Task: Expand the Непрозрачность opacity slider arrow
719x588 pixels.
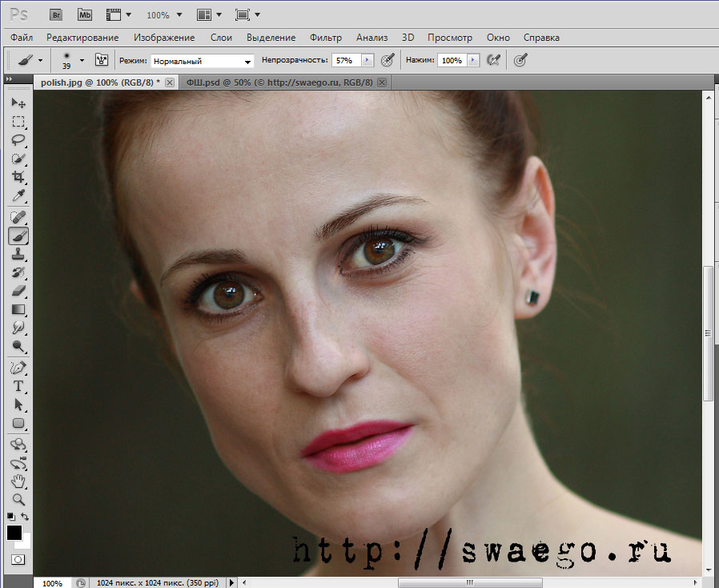Action: (x=368, y=60)
